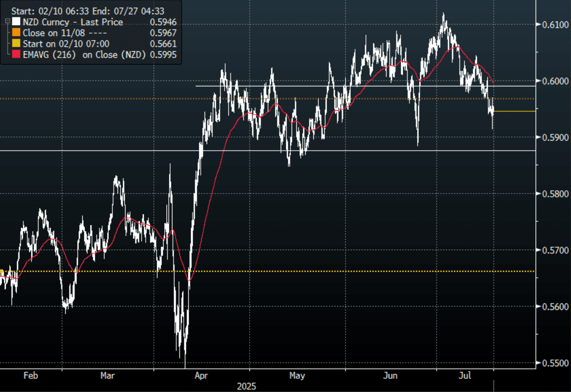Click the orange Close on 11/08 swatch
The width and height of the screenshot is (571, 392).
(x=17, y=33)
